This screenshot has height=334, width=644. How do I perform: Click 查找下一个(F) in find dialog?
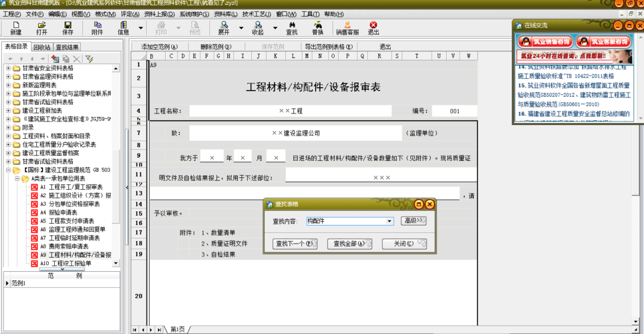[x=295, y=244]
